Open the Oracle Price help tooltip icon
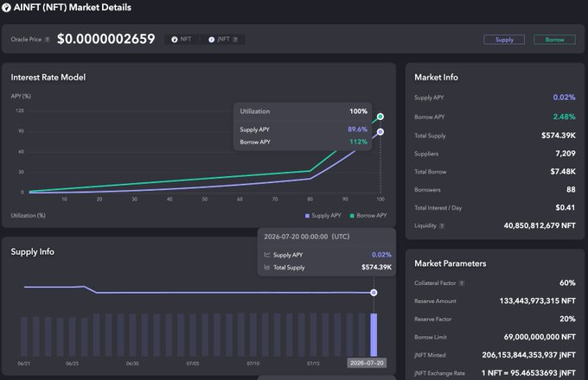The width and height of the screenshot is (588, 380). (x=47, y=40)
